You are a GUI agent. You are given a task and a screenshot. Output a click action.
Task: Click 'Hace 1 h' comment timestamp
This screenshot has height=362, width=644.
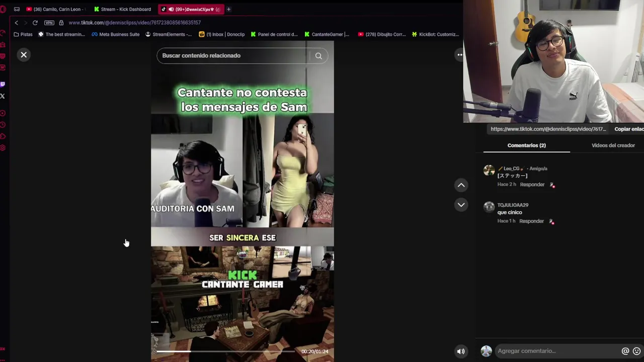(x=506, y=221)
